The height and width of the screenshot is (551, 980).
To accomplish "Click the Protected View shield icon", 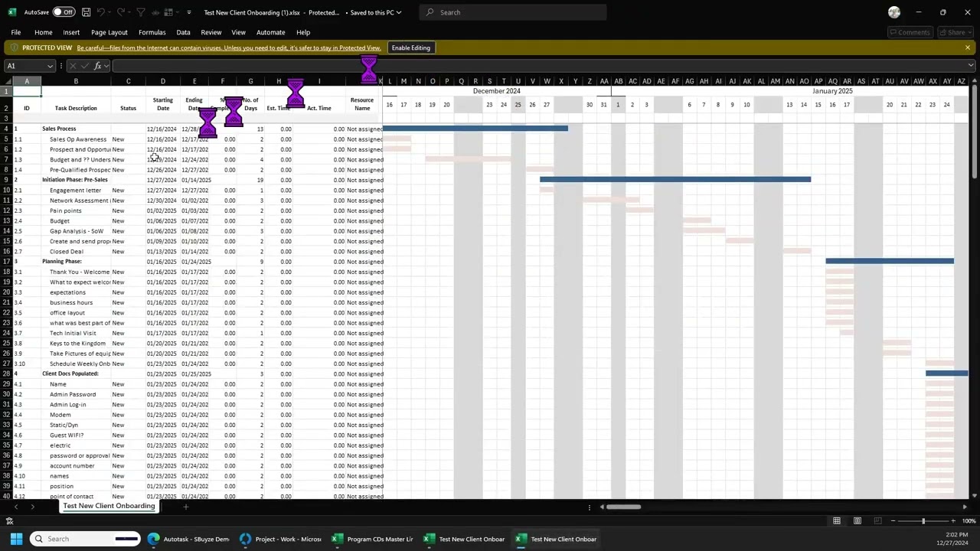I will coord(14,47).
